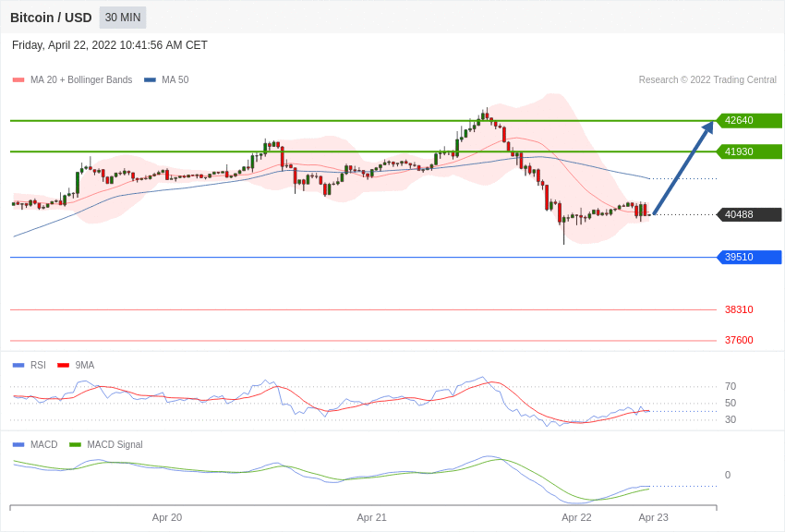
Task: Click the MA 20 + Bollinger Bands legend swatch
Action: [x=18, y=80]
